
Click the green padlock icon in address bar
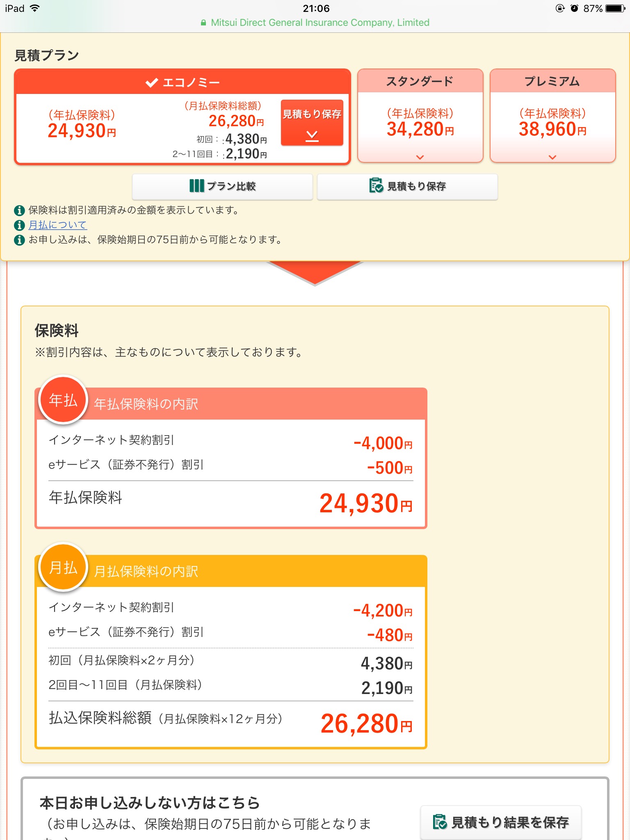click(x=203, y=23)
